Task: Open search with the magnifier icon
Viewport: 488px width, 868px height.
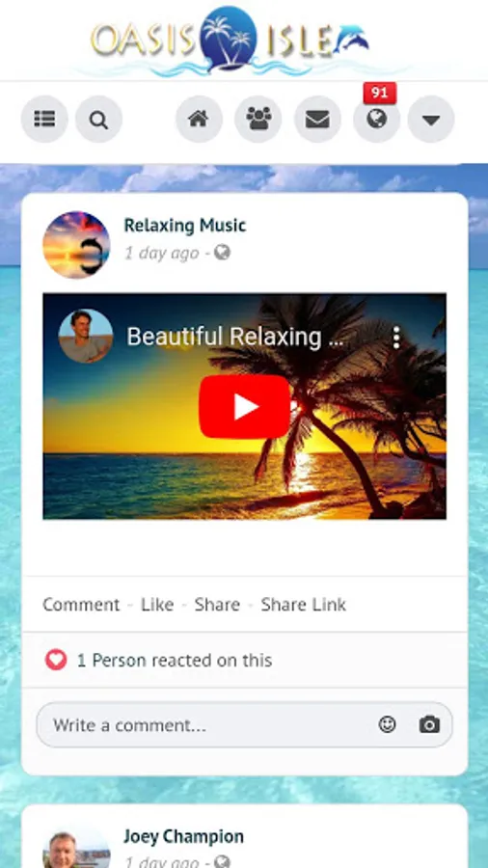Action: [x=98, y=119]
